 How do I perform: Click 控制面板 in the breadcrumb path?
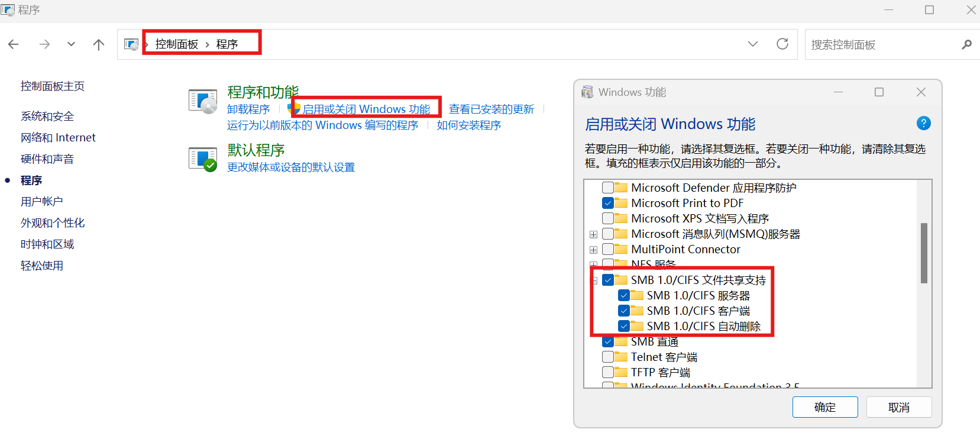point(177,44)
